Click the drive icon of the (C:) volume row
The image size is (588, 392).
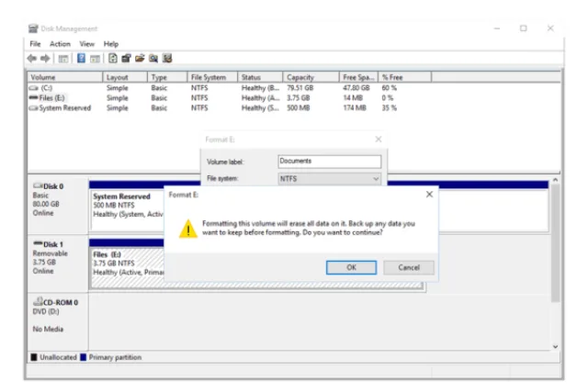(x=34, y=88)
